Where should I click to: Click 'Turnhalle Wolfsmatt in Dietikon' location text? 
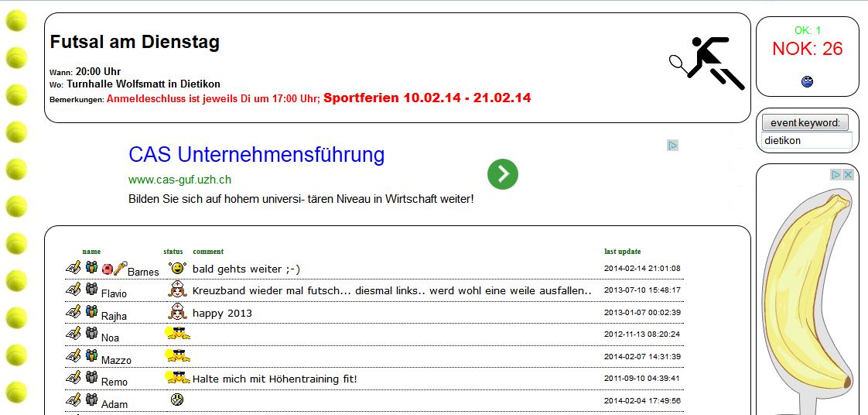tap(143, 84)
